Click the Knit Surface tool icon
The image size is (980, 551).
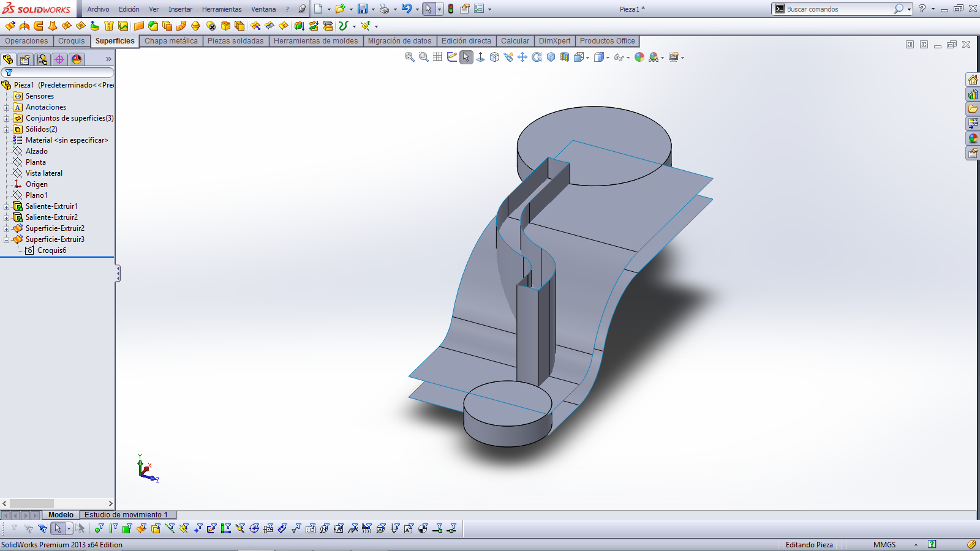pyautogui.click(x=108, y=26)
